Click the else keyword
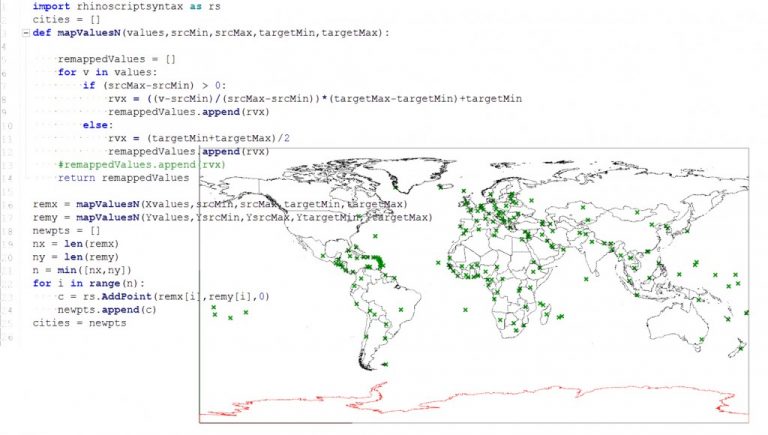Viewport: 768px width, 435px height. click(97, 125)
